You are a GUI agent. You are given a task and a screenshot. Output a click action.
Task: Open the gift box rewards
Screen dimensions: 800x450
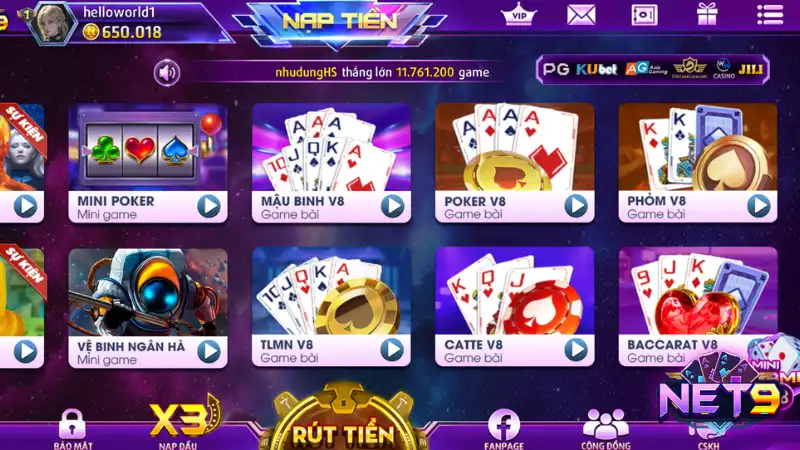click(x=707, y=14)
